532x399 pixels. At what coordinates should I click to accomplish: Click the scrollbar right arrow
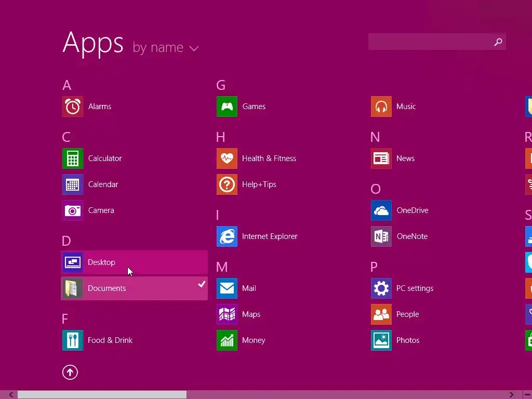[511, 395]
